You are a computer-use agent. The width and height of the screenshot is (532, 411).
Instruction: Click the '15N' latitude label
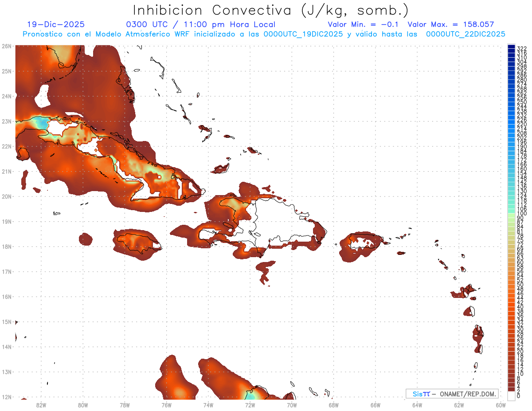6,321
